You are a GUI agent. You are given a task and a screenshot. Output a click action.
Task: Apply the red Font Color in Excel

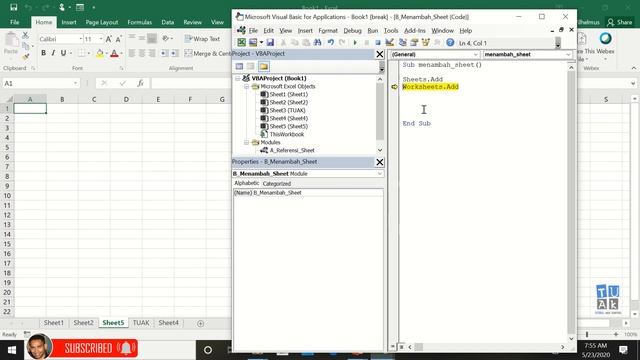coord(115,53)
